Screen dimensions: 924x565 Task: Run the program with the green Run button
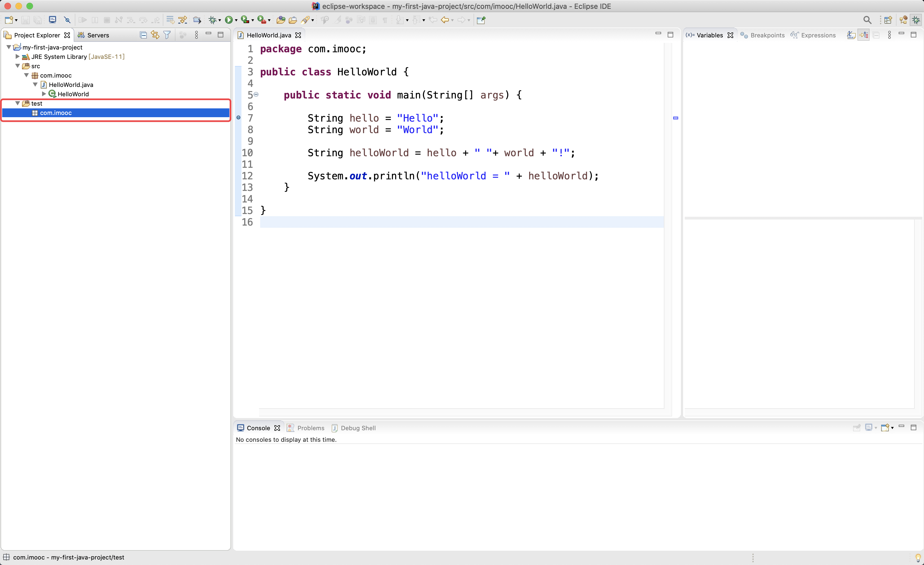(228, 20)
